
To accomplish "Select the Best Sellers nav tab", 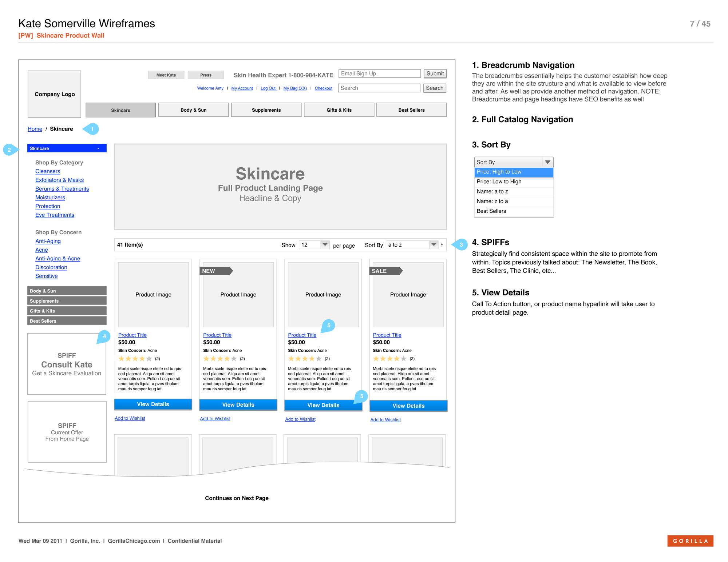I will [x=411, y=110].
